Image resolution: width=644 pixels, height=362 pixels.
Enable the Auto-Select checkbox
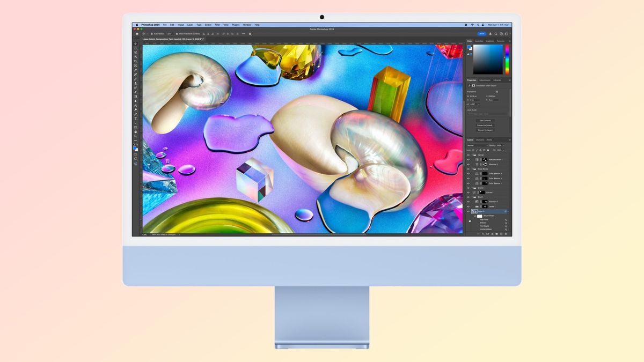pyautogui.click(x=151, y=34)
